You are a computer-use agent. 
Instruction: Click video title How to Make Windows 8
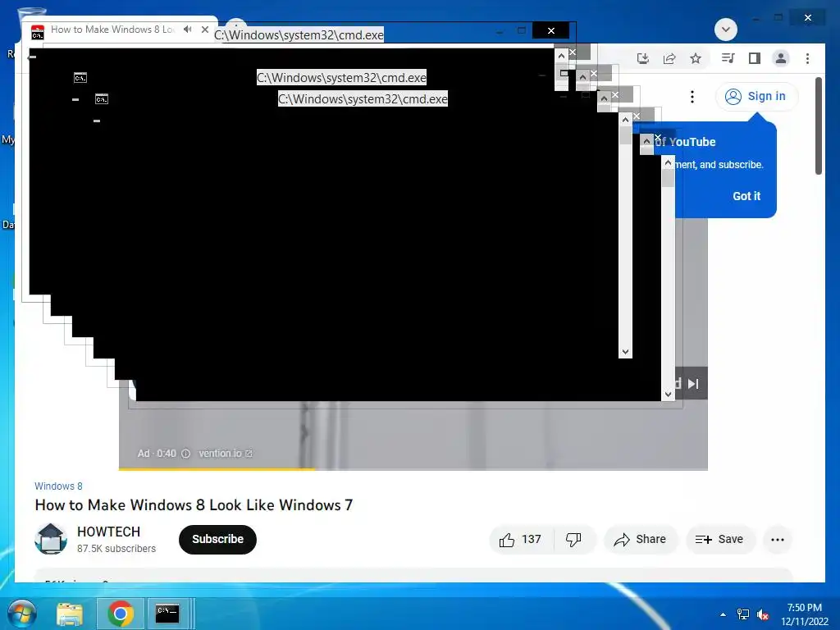coord(194,504)
